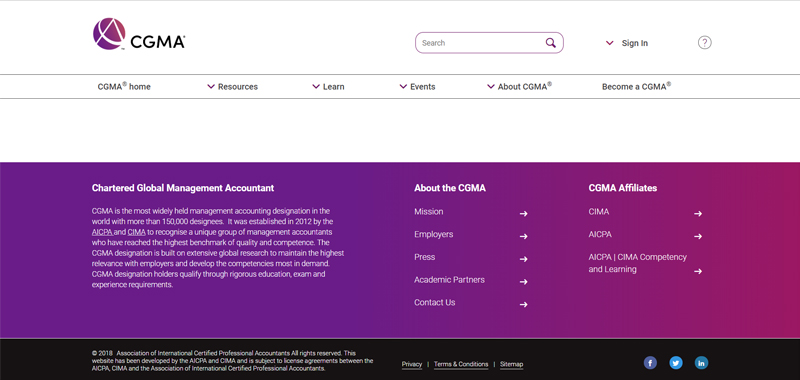Open the CIMA affiliate link
This screenshot has height=380, width=800.
pos(598,212)
